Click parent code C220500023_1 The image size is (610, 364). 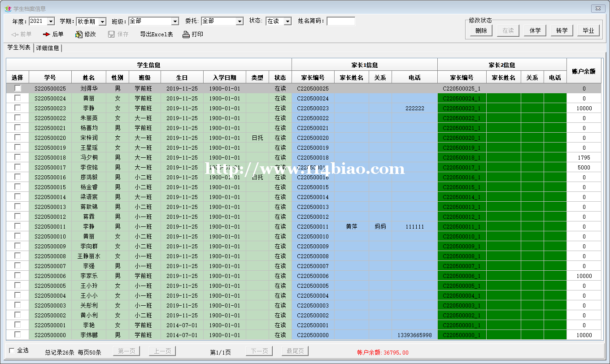462,108
